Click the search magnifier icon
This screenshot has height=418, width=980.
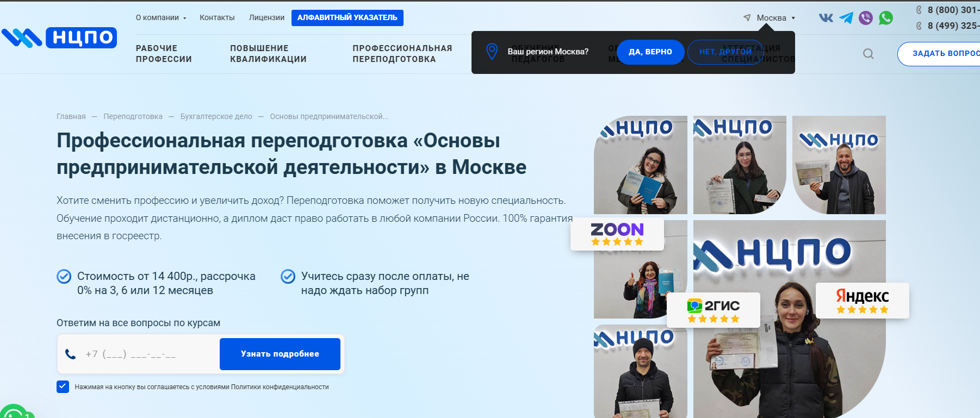[x=869, y=54]
